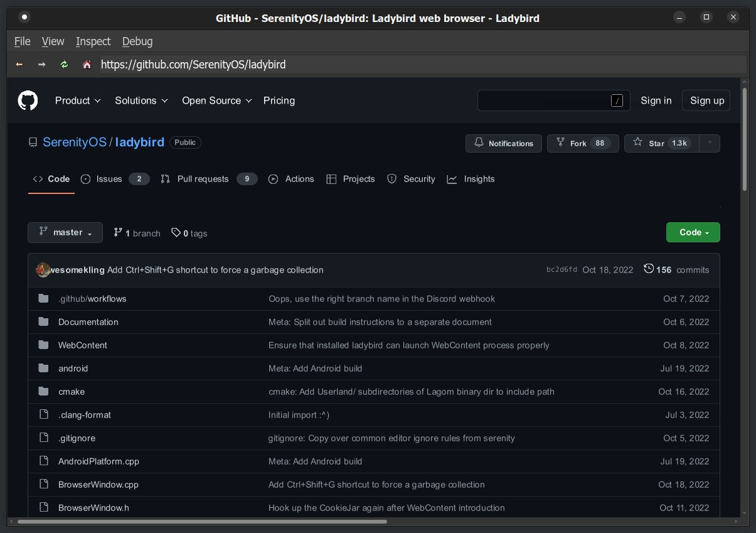The width and height of the screenshot is (756, 533).
Task: Open commit message 'Meta: Split out build instructions'
Action: click(380, 322)
